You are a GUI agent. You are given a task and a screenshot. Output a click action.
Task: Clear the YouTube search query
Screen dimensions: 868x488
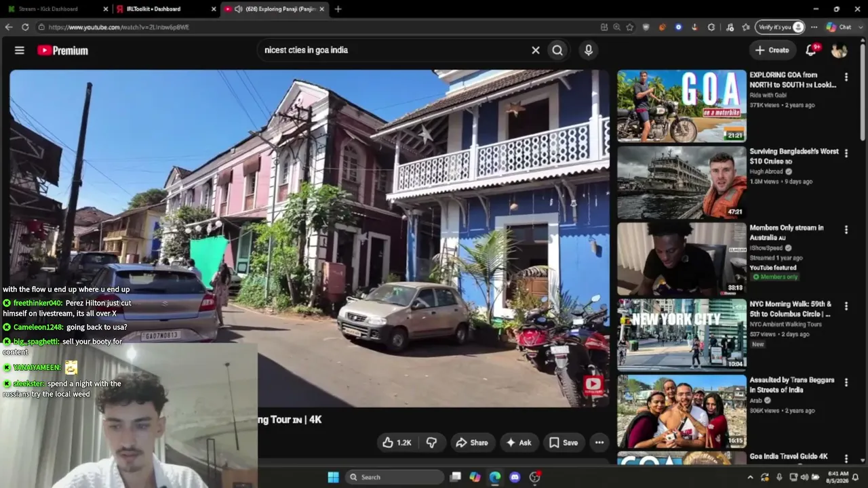(x=536, y=50)
